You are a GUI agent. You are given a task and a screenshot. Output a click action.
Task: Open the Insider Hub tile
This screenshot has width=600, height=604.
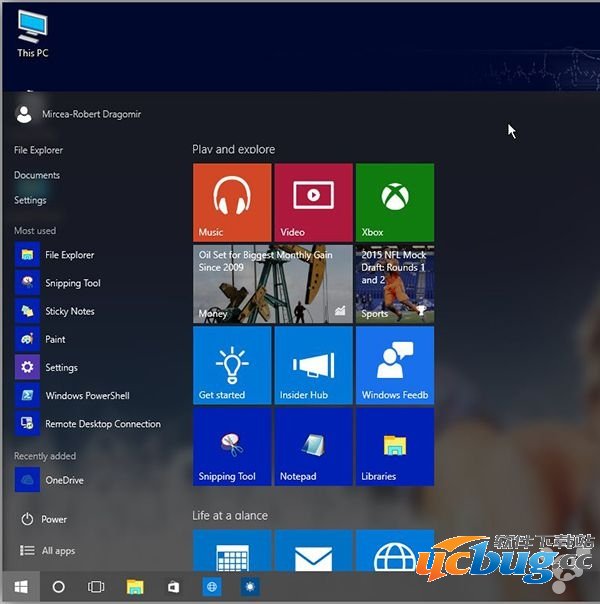[313, 365]
